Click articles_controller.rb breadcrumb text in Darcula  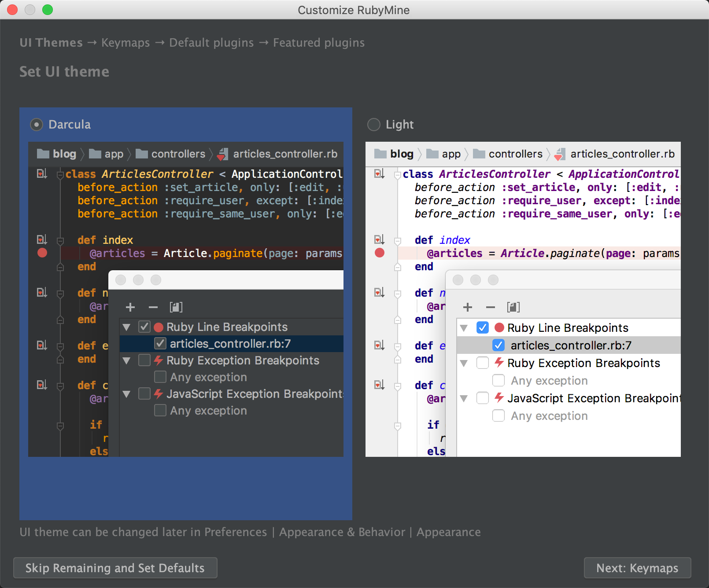[x=285, y=154]
